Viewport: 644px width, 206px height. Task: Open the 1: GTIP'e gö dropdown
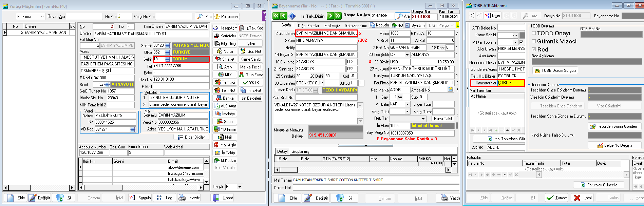pos(451,25)
